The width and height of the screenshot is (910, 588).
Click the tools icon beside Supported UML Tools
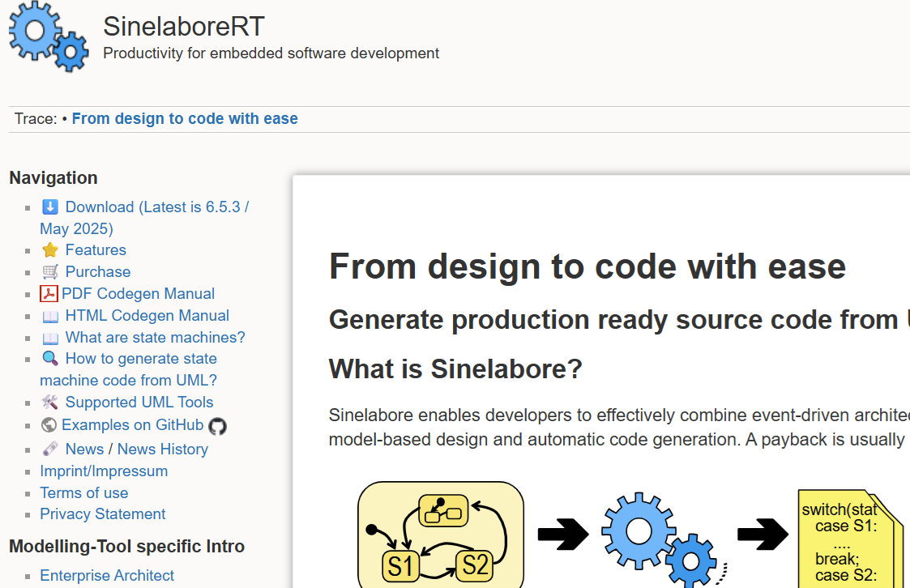(x=50, y=402)
